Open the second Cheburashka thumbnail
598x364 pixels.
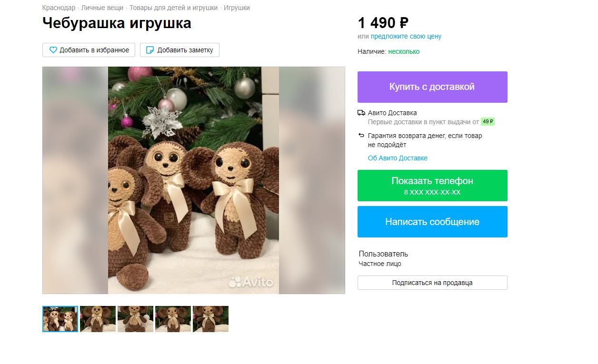coord(98,319)
